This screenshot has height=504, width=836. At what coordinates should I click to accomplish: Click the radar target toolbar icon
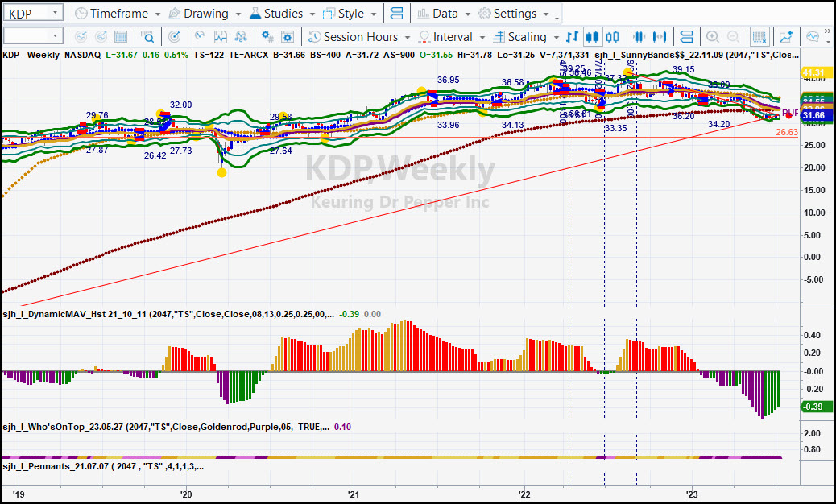[x=174, y=37]
